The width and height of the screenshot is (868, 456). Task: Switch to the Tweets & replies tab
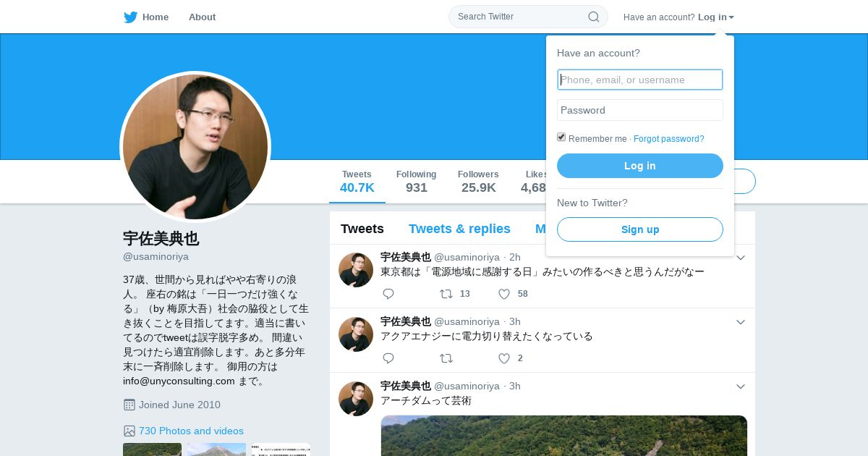pos(459,229)
